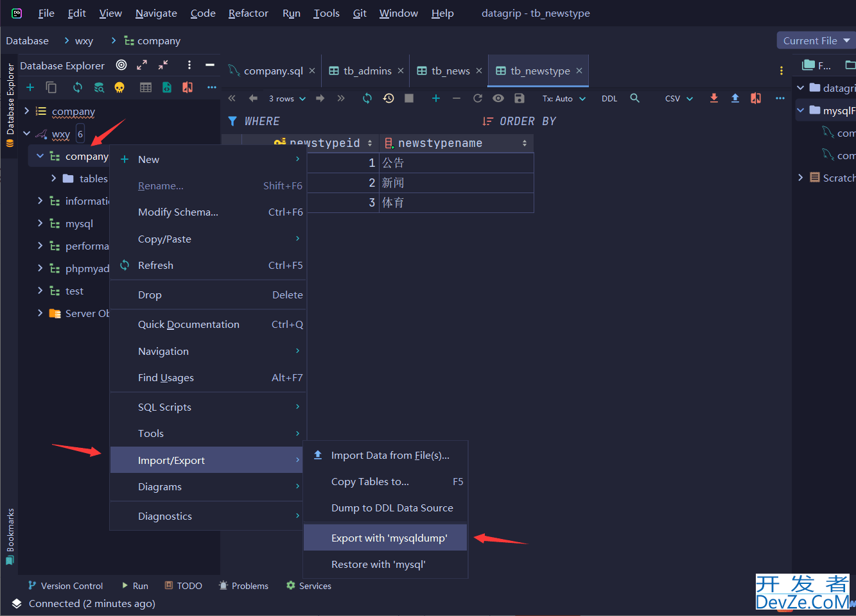856x616 pixels.
Task: Open the table view icon in Explorer toolbar
Action: (146, 87)
